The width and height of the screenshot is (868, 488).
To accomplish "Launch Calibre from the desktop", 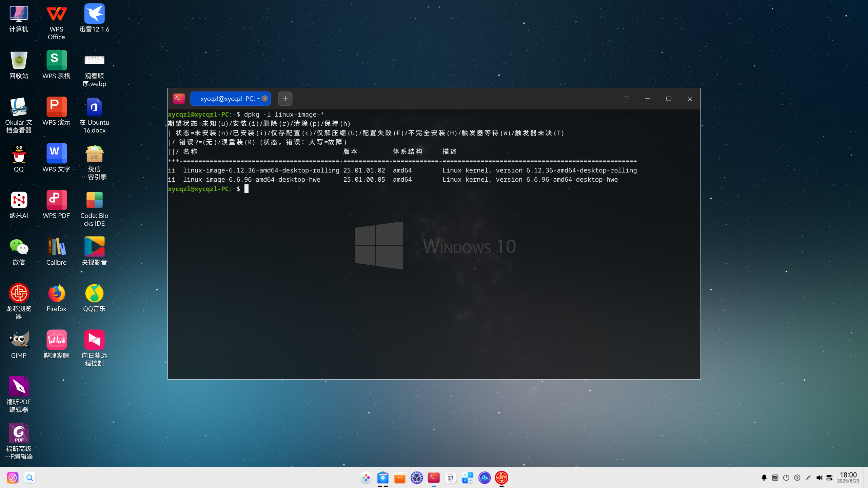I will pyautogui.click(x=56, y=251).
